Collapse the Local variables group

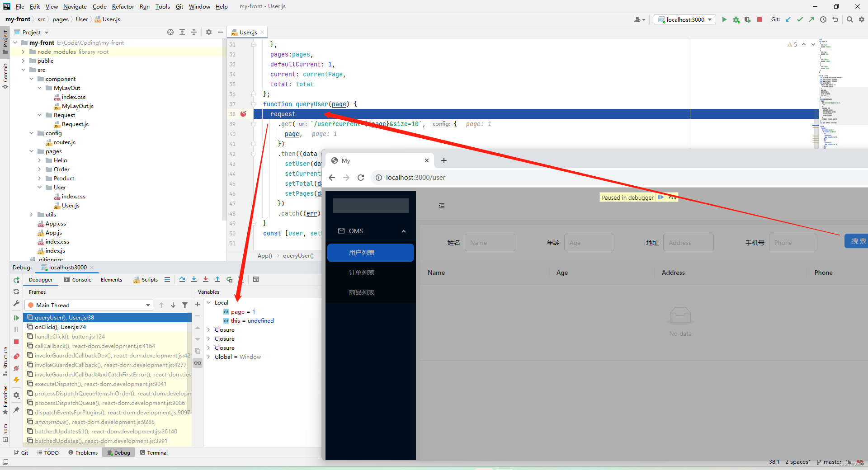[208, 302]
